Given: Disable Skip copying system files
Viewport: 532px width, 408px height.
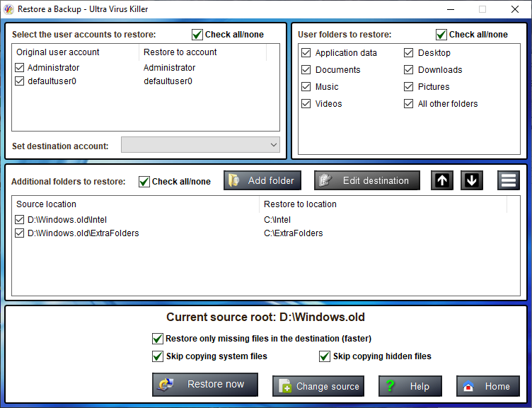Looking at the screenshot, I should [x=158, y=356].
